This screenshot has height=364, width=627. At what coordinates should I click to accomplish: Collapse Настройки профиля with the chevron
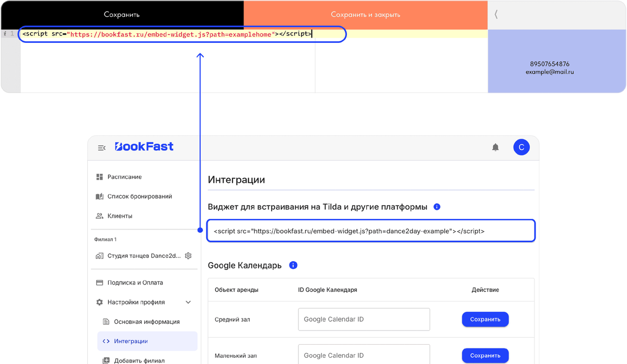point(188,302)
